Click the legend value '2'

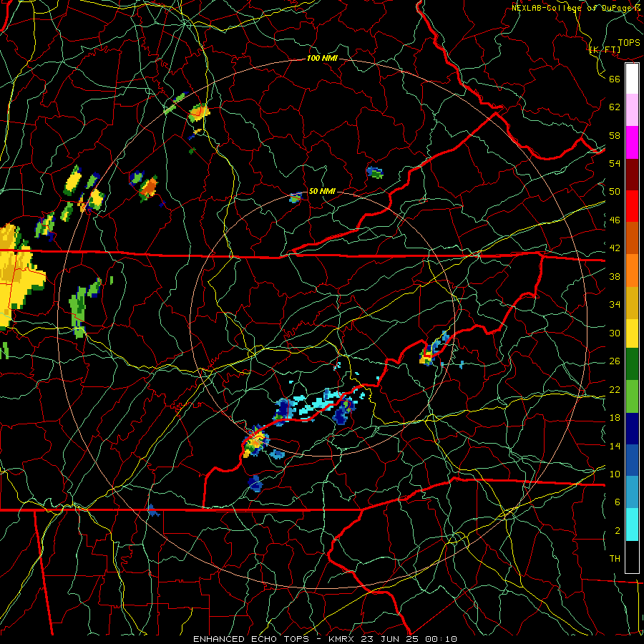click(618, 531)
